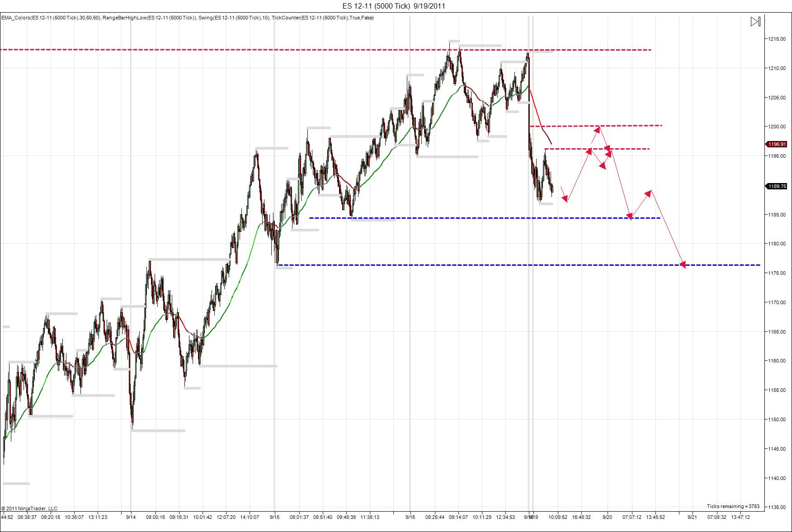Click the EMA_Colors indicator label
The width and height of the screenshot is (792, 532).
[x=51, y=18]
